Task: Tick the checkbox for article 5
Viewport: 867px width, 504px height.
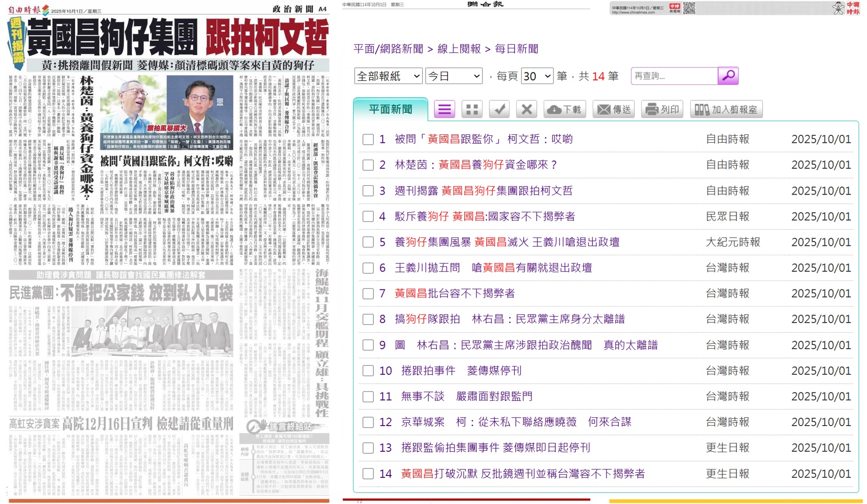Action: click(368, 242)
